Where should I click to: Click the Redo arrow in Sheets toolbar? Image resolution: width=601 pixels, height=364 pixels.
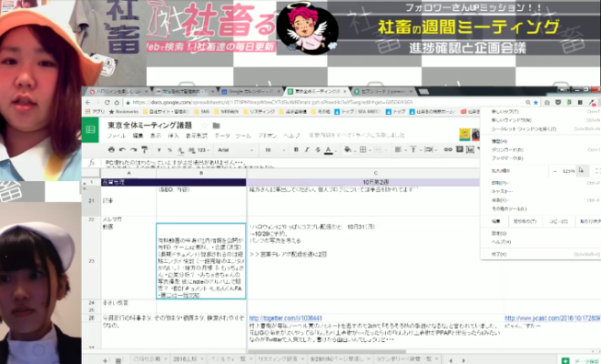pyautogui.click(x=134, y=149)
